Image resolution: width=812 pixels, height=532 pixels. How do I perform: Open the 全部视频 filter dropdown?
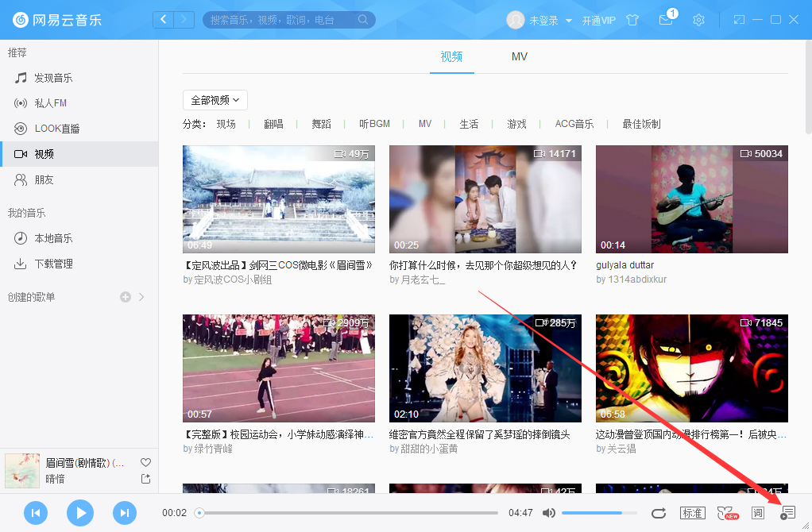[215, 99]
